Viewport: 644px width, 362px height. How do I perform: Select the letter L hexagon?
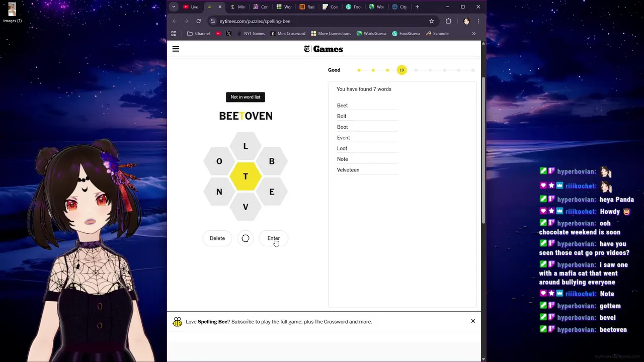click(246, 146)
